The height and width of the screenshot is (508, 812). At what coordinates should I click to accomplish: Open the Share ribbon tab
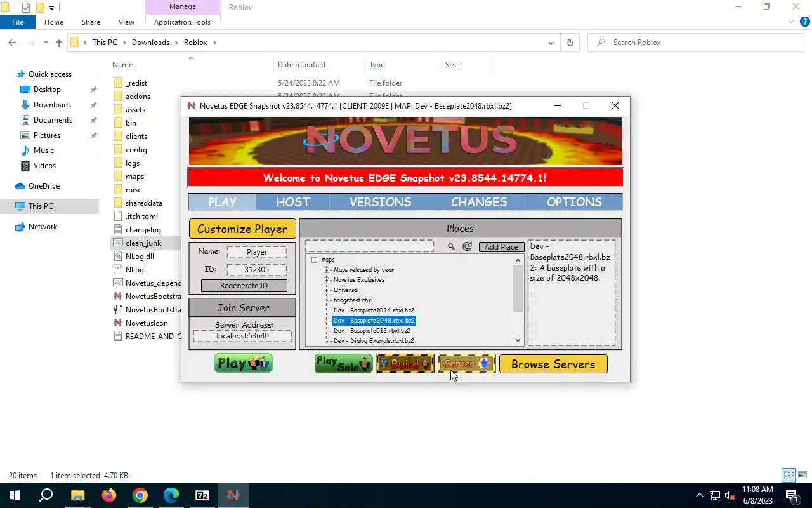pos(91,22)
